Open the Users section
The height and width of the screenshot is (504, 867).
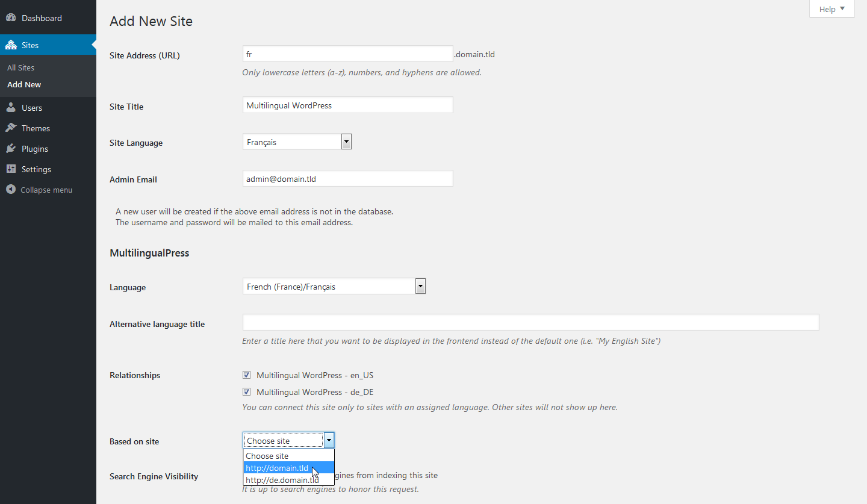[x=31, y=107]
